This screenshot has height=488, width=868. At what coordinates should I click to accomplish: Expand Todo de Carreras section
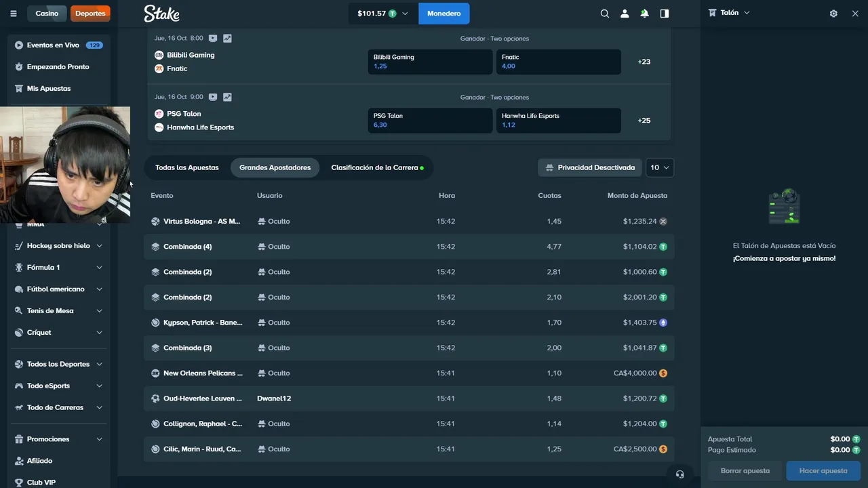click(99, 408)
